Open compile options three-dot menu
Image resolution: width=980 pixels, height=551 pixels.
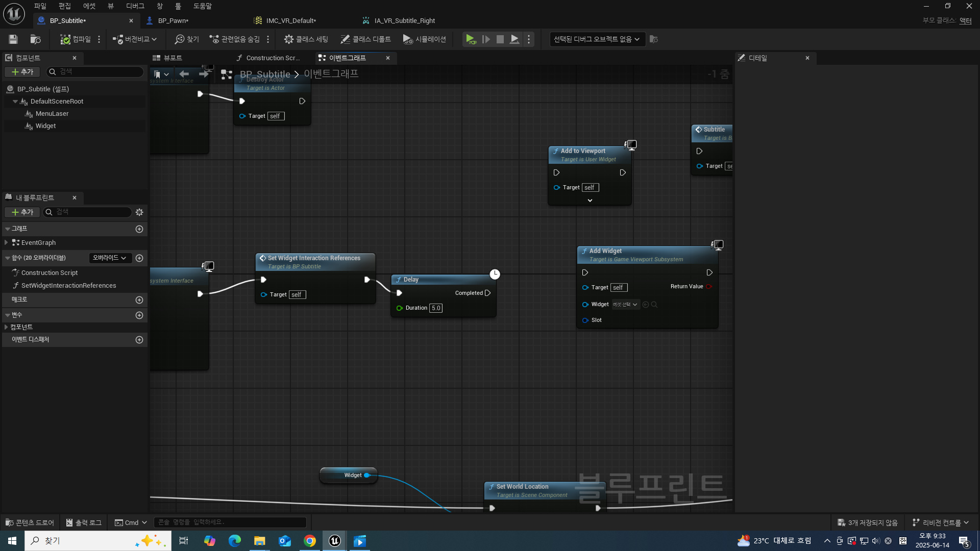click(99, 39)
